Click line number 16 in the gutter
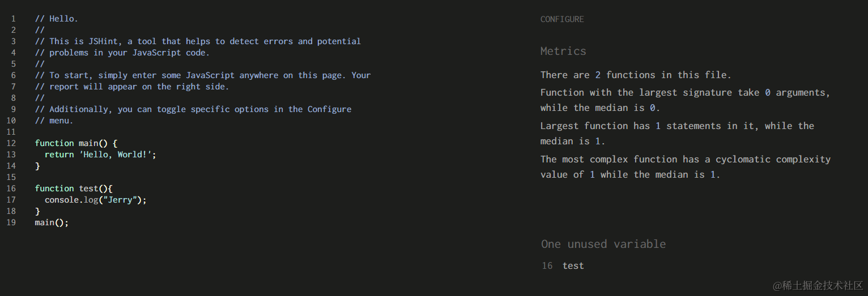Viewport: 868px width, 296px height. point(11,188)
